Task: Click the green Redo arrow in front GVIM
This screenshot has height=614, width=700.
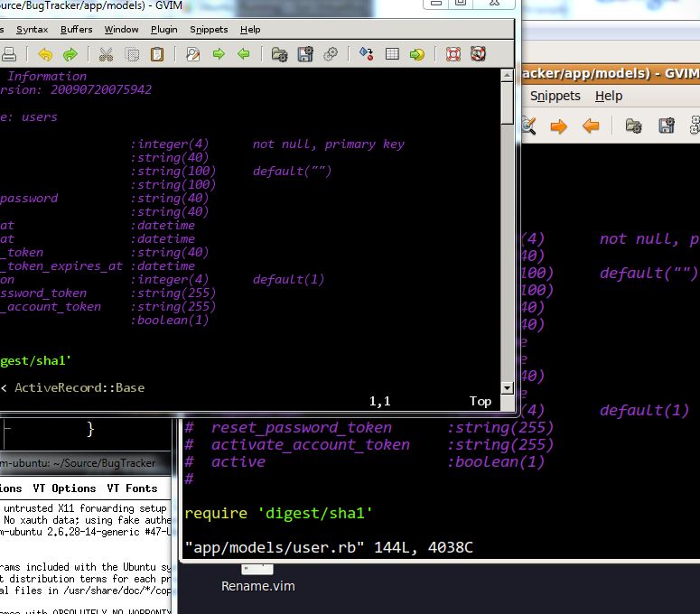Action: click(x=70, y=54)
